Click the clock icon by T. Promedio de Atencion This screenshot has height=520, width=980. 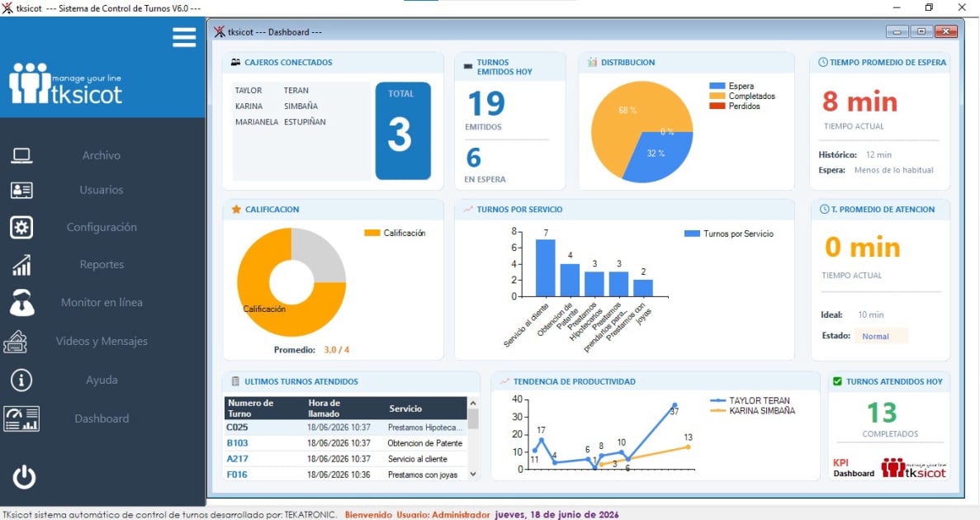[825, 210]
